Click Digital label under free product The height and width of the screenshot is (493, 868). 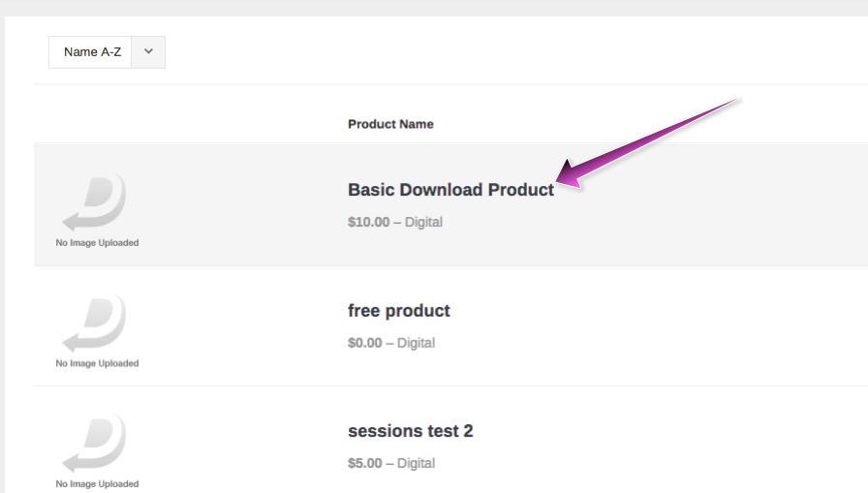(x=416, y=343)
